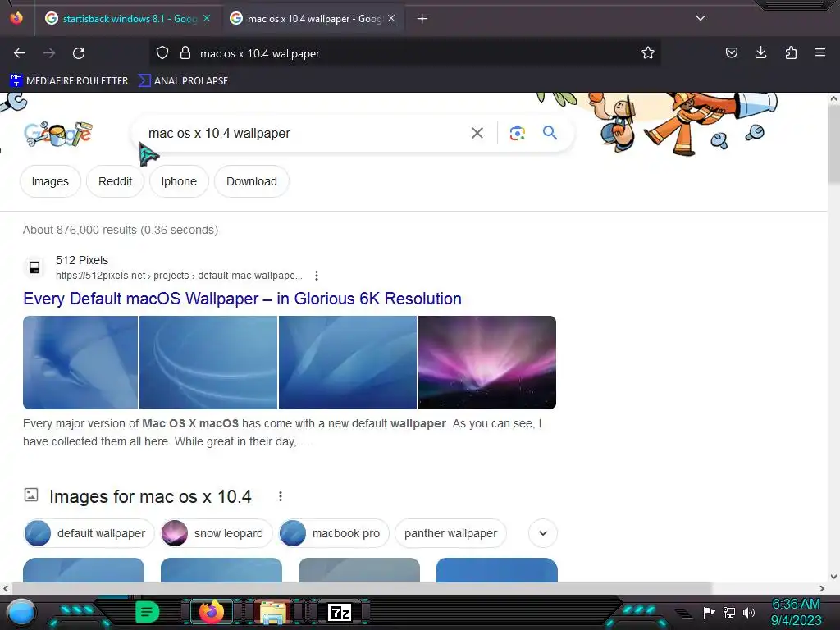Open 7-Zip from the taskbar
Image resolution: width=840 pixels, height=630 pixels.
(x=340, y=612)
